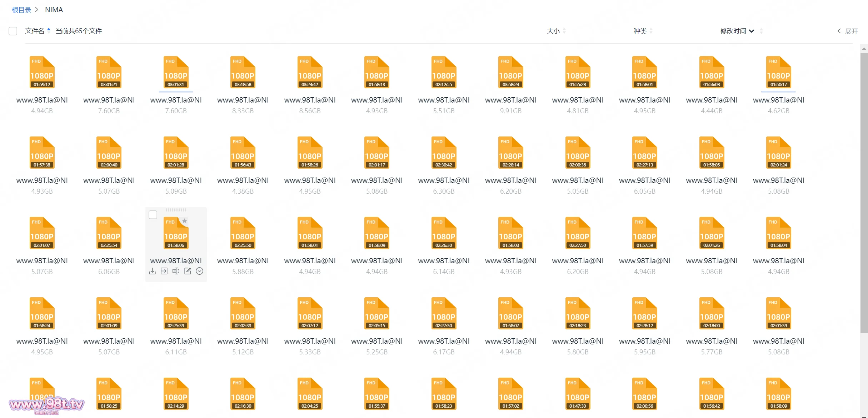The image size is (868, 418).
Task: Sort files by 种类 column
Action: pos(640,31)
